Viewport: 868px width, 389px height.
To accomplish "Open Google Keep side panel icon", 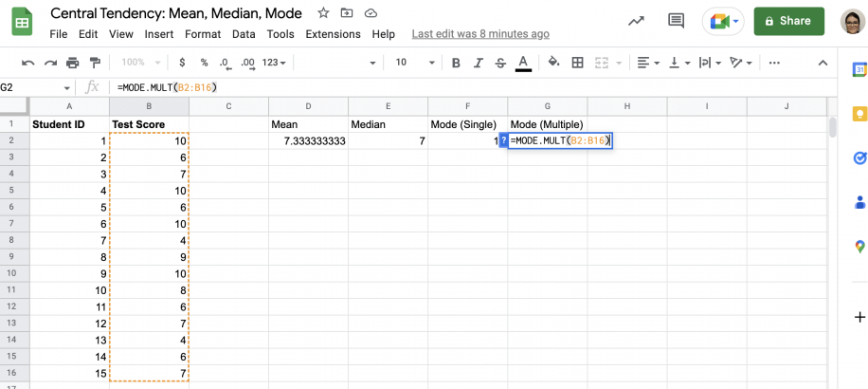I will point(859,114).
